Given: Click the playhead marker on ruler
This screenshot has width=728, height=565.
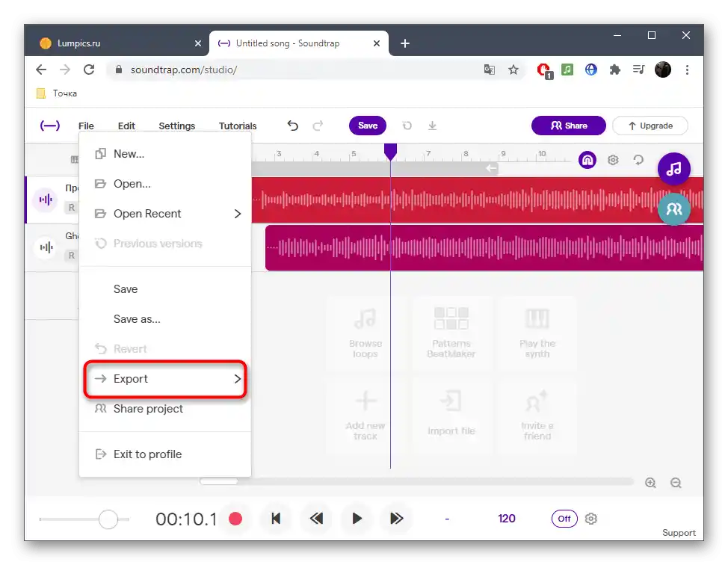Looking at the screenshot, I should [390, 152].
